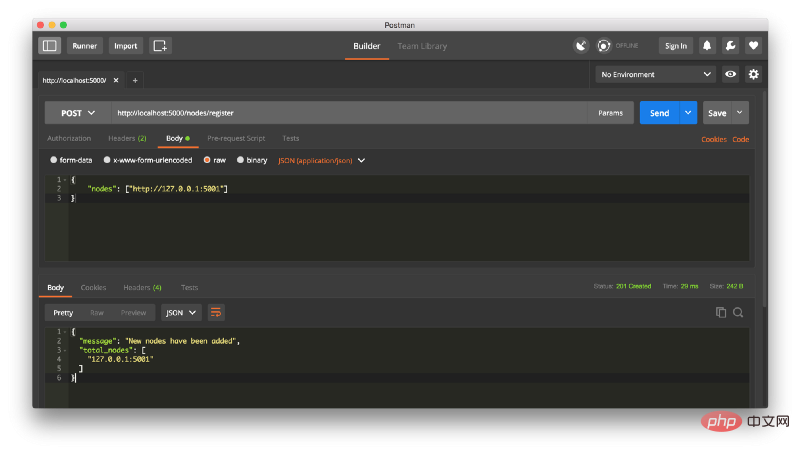Open Send options dropdown arrow
Viewport: 800px width, 454px height.
coord(688,113)
